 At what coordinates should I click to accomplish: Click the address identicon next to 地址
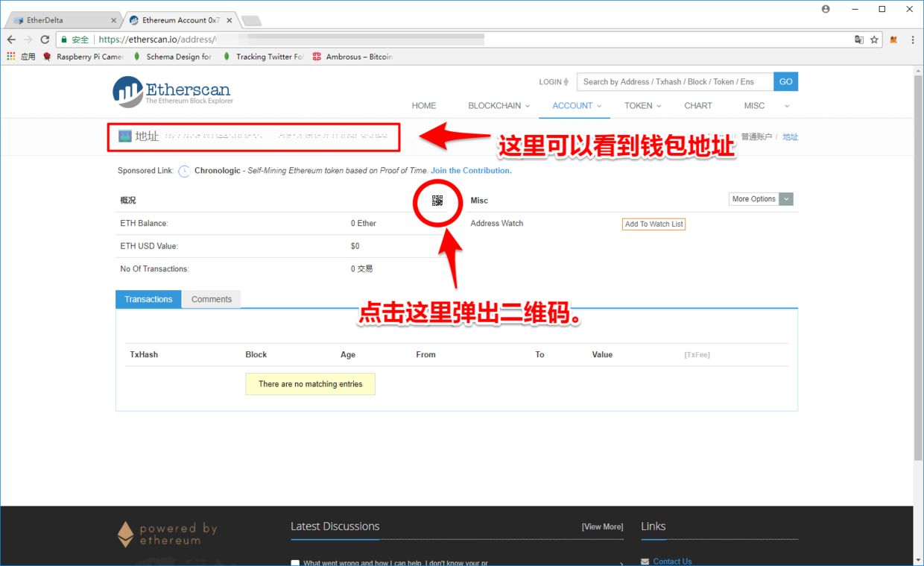[125, 136]
